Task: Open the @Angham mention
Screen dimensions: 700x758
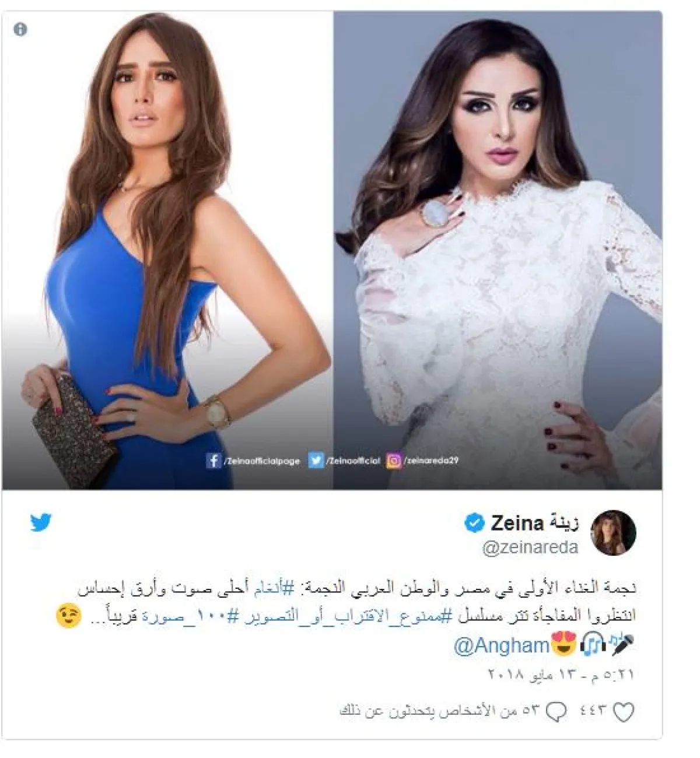Action: click(x=501, y=645)
